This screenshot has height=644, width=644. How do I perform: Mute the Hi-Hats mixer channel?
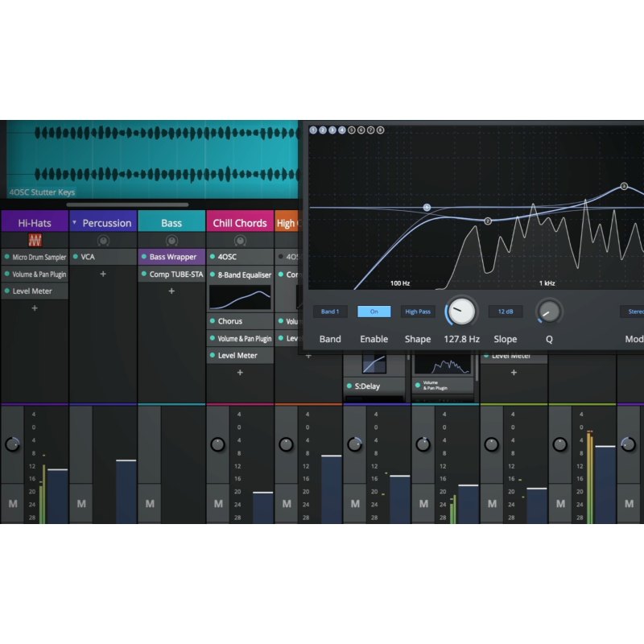click(x=13, y=504)
